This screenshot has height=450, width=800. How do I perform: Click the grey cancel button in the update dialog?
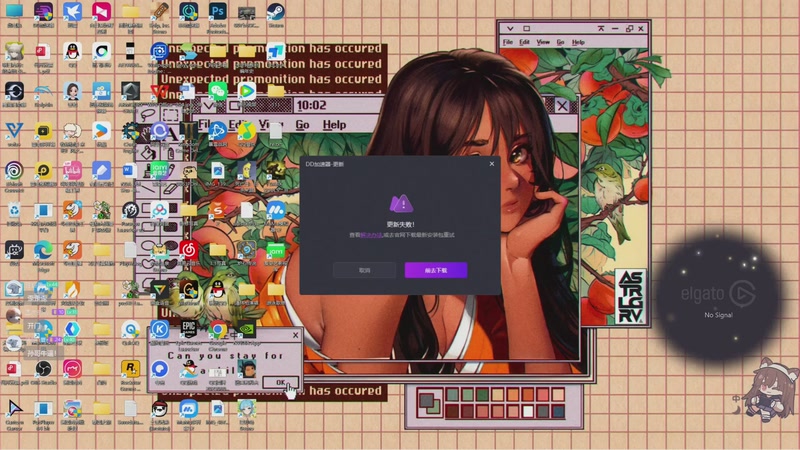(x=364, y=270)
